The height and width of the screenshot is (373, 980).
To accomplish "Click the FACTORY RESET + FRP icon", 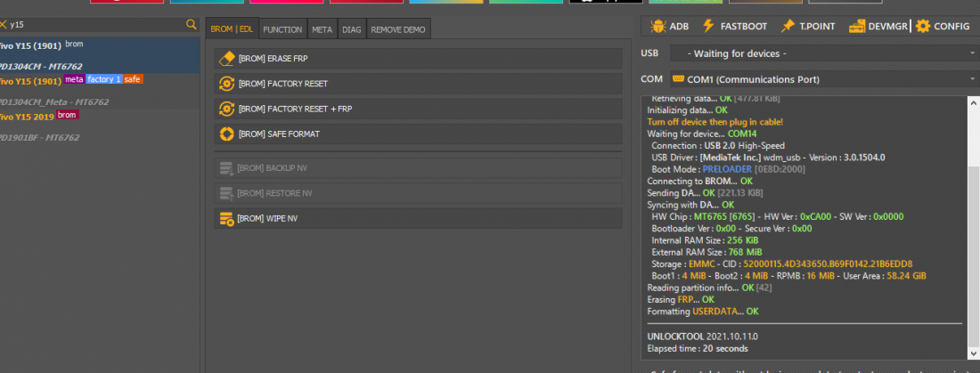I will [226, 109].
